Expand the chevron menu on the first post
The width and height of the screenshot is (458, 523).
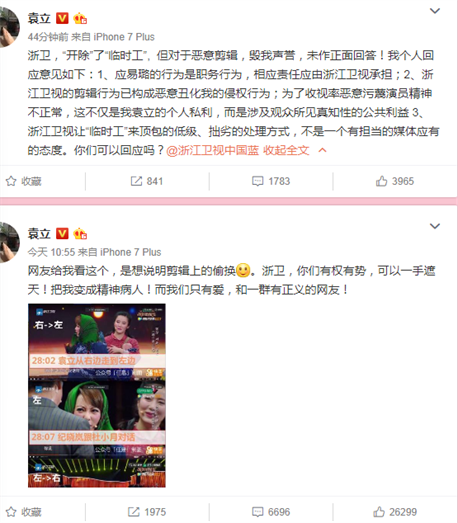click(x=435, y=11)
